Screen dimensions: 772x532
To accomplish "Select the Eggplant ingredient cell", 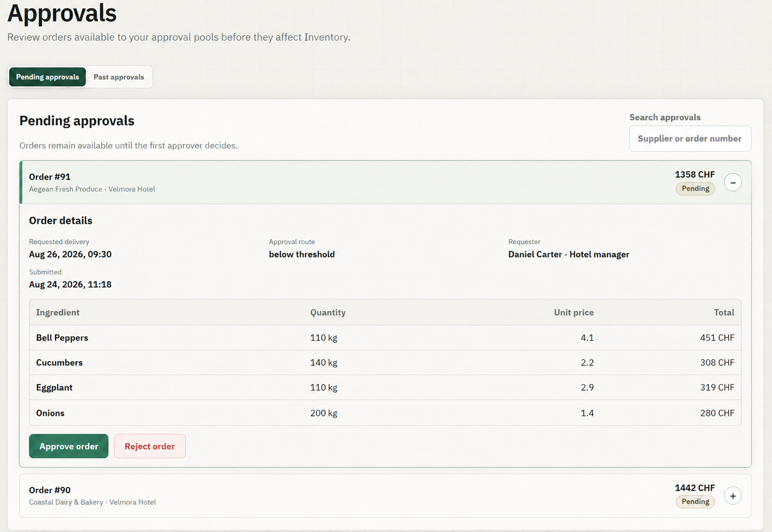I will pyautogui.click(x=54, y=388).
